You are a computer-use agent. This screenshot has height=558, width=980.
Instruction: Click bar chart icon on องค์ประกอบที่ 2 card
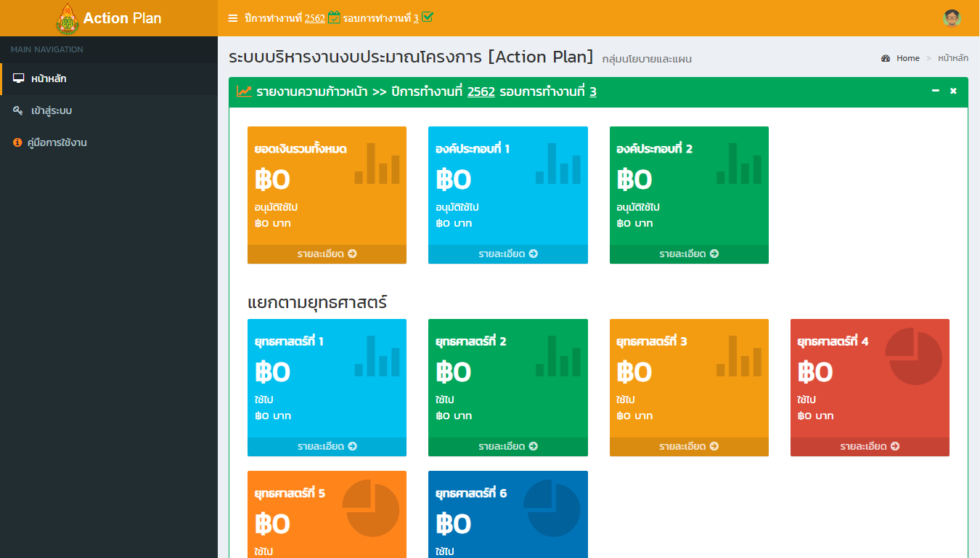(x=739, y=163)
